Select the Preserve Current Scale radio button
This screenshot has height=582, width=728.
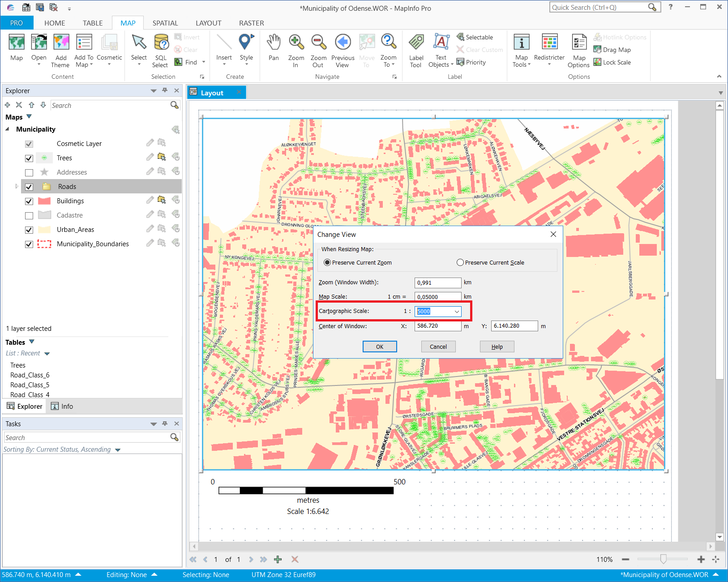point(460,262)
